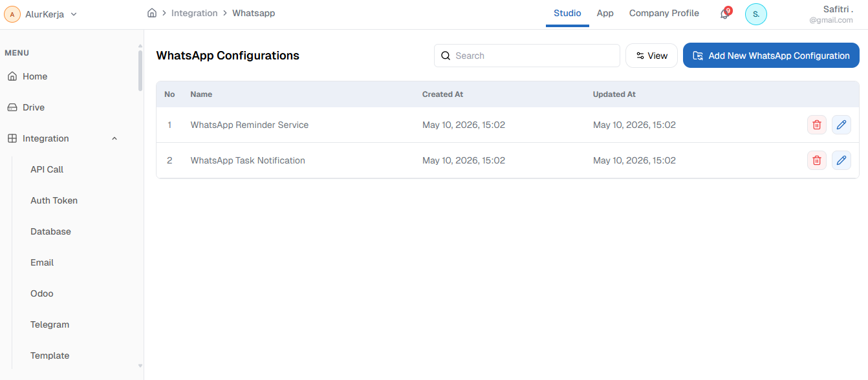Viewport: 868px width, 380px height.
Task: Edit the WhatsApp Task Notification configuration
Action: [x=841, y=160]
